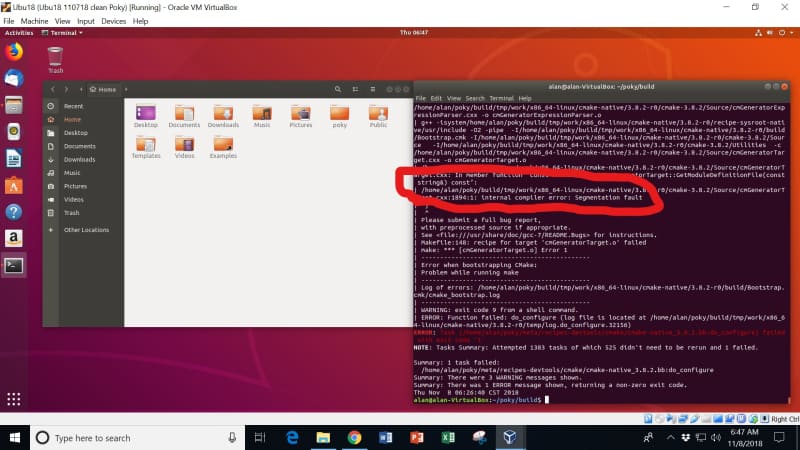The image size is (800, 450).
Task: Open the clock calendar at Thu 06:47
Action: pyautogui.click(x=414, y=33)
